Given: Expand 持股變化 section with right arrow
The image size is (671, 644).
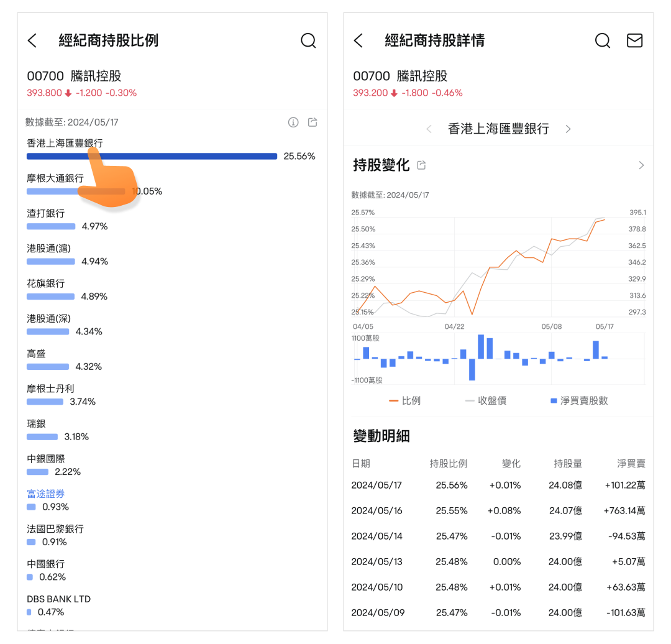Looking at the screenshot, I should pyautogui.click(x=641, y=165).
